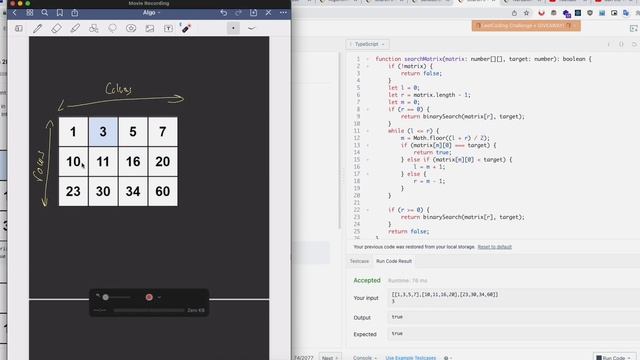Open the picture-in-picture extension icon
The image size is (640, 360).
(614, 13)
